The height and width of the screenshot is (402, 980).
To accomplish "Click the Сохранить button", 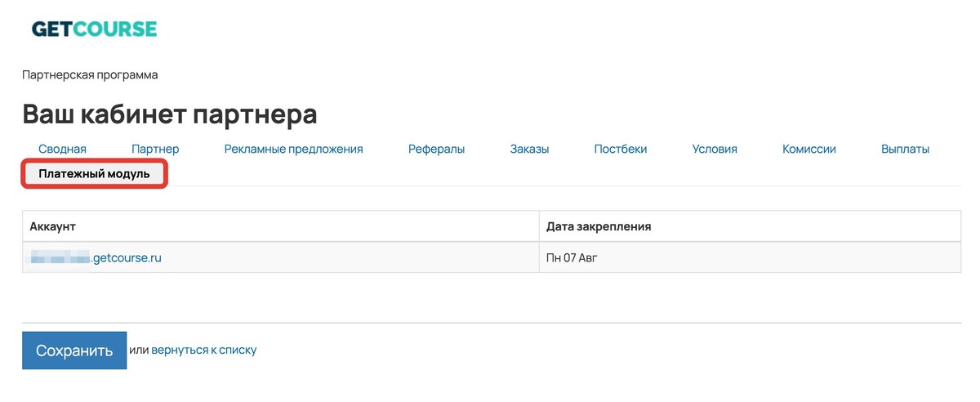I will click(x=74, y=351).
